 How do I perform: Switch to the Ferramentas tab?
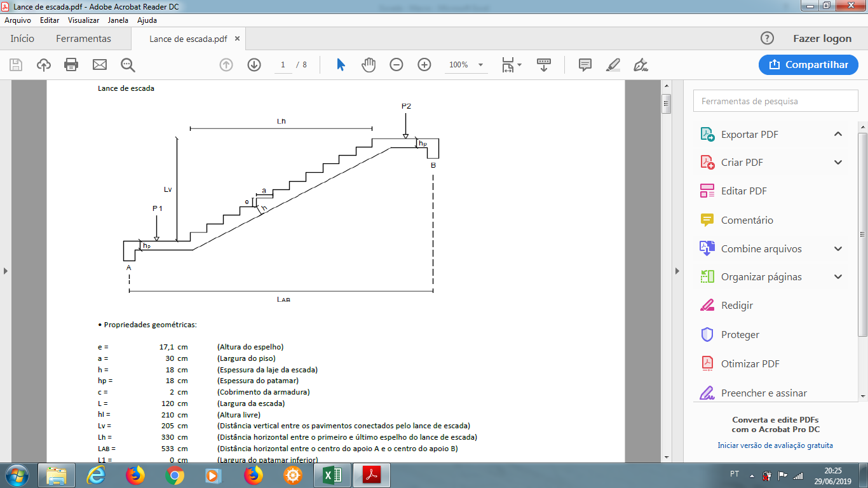click(83, 39)
